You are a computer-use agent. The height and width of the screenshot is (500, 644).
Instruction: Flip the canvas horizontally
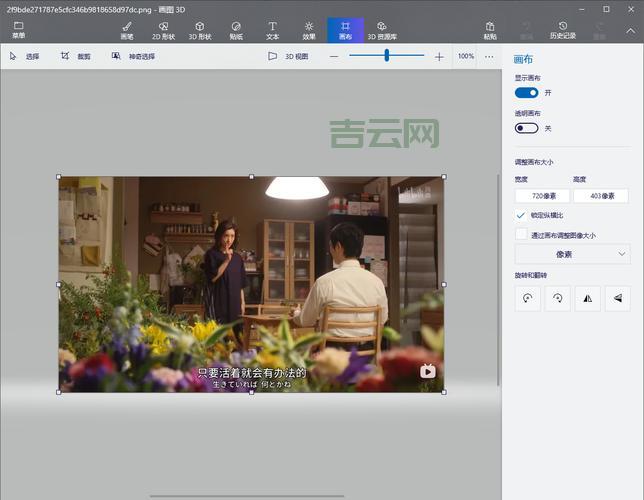[587, 298]
